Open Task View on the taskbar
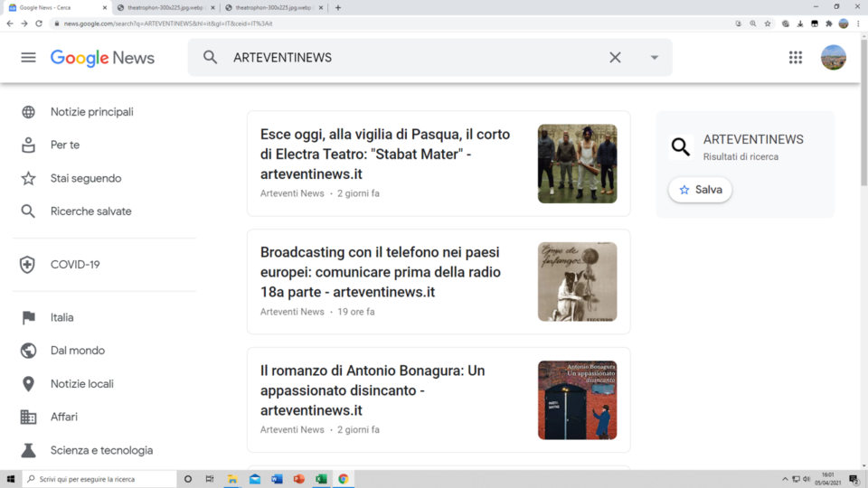The image size is (868, 488). (209, 479)
